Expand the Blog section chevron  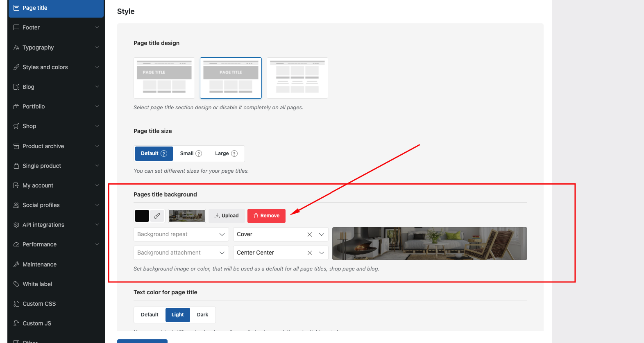pyautogui.click(x=97, y=87)
